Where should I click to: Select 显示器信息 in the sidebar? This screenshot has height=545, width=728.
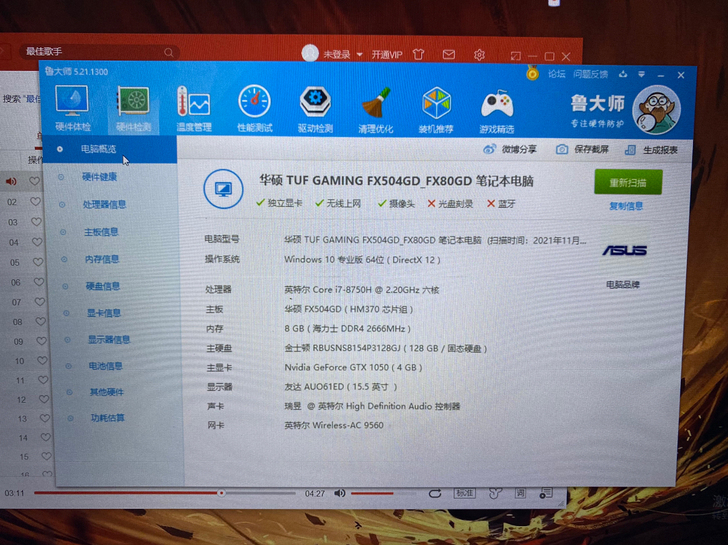click(109, 339)
